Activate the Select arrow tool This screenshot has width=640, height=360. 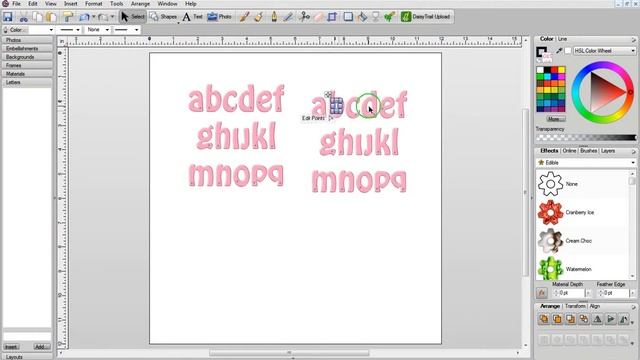[x=133, y=17]
